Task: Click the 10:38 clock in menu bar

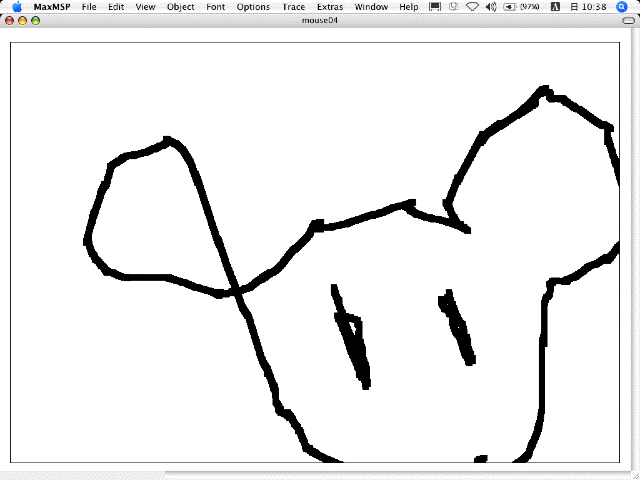Action: tap(594, 7)
